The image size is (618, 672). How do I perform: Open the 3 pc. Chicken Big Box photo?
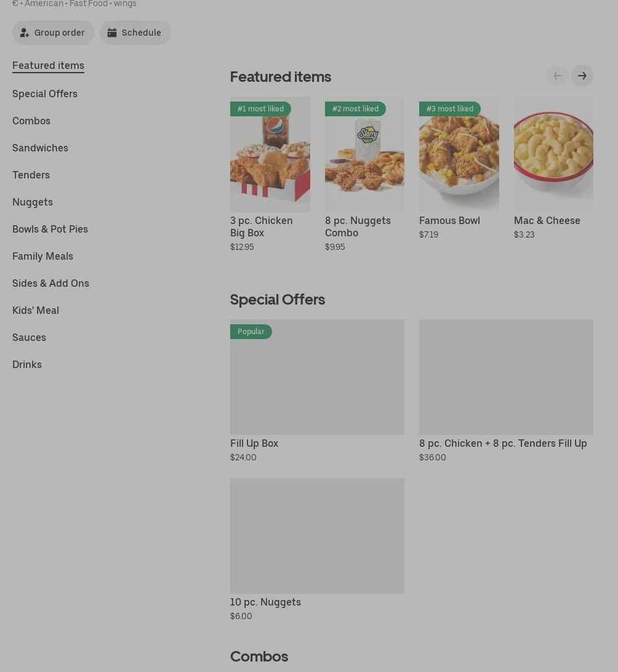(x=270, y=154)
